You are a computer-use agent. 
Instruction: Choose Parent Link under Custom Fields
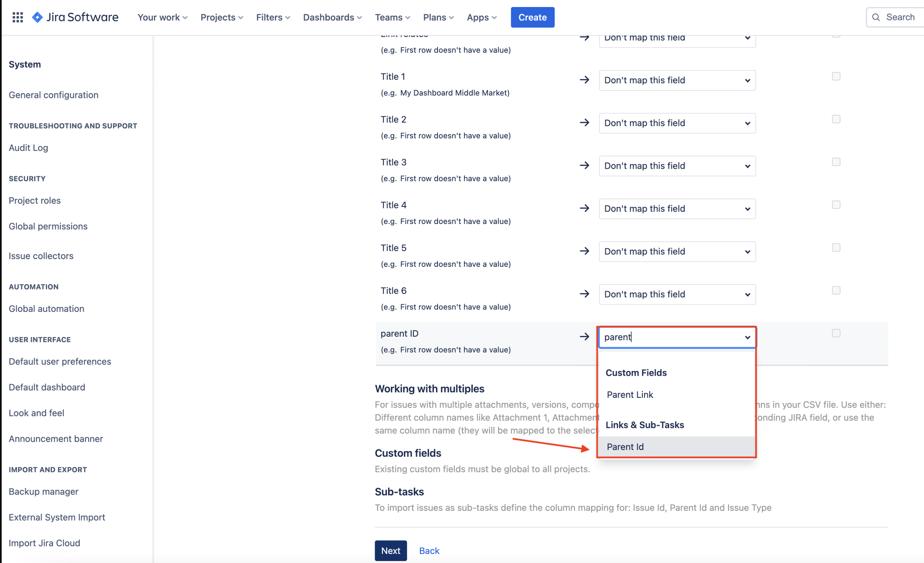pos(629,395)
